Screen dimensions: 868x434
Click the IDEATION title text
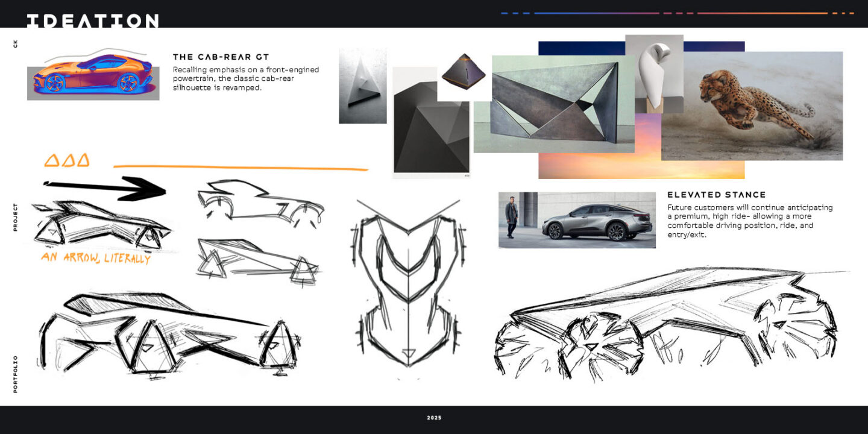(92, 20)
